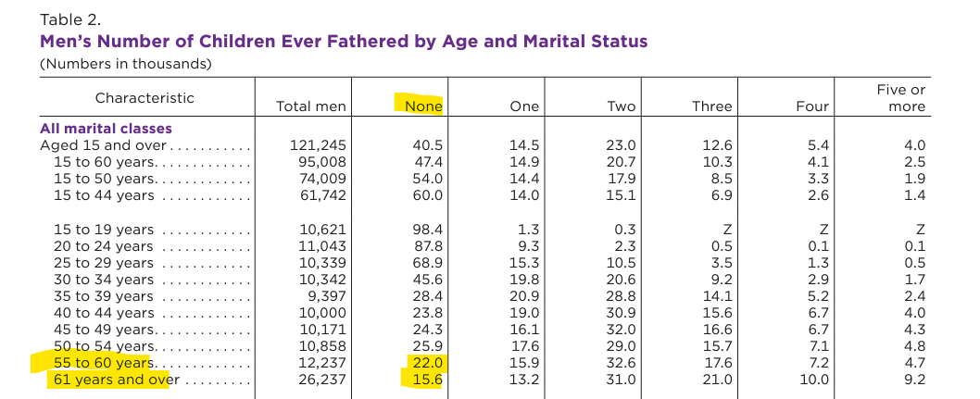Click the highlighted None column header
The image size is (980, 399).
tap(423, 106)
